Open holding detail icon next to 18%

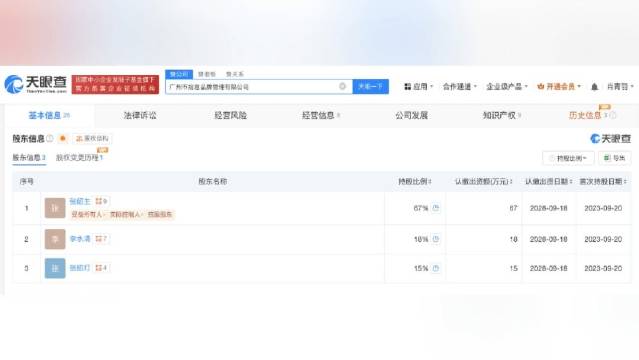436,239
